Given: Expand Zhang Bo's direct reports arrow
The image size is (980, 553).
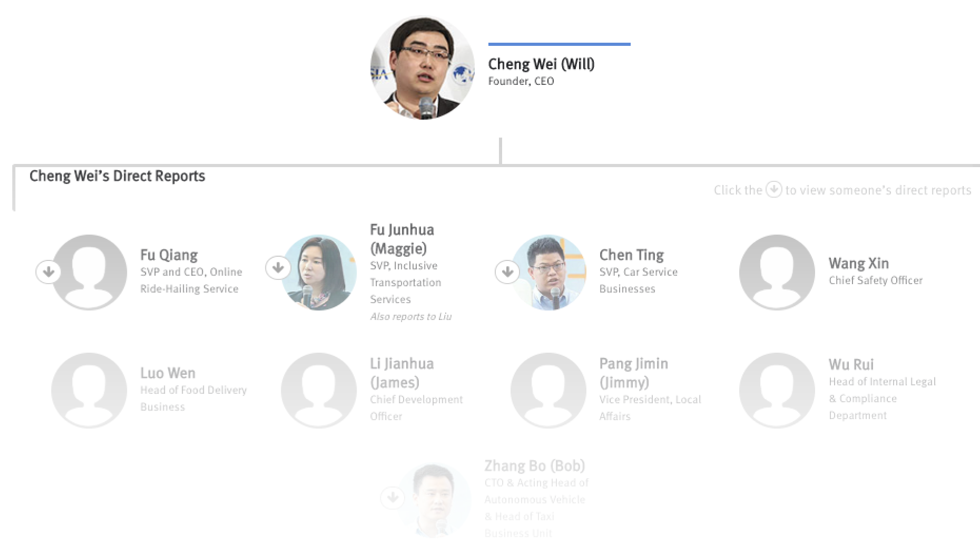Looking at the screenshot, I should (x=393, y=497).
